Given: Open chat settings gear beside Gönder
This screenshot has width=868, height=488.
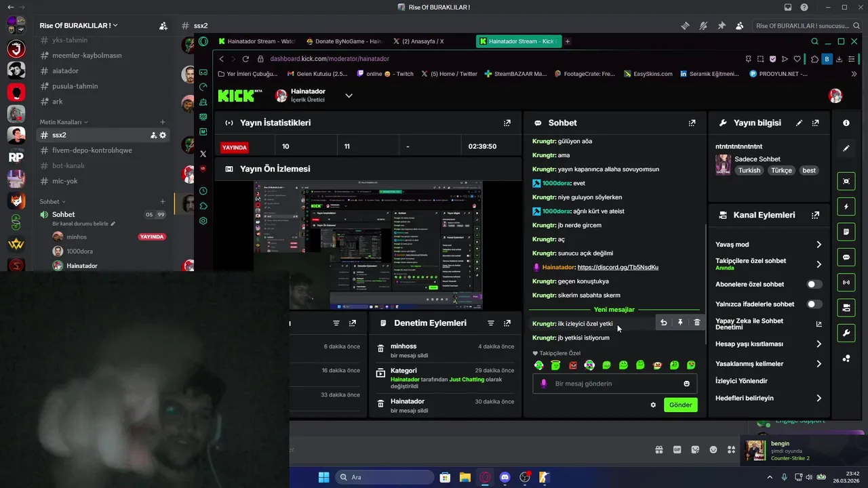Looking at the screenshot, I should click(x=653, y=405).
